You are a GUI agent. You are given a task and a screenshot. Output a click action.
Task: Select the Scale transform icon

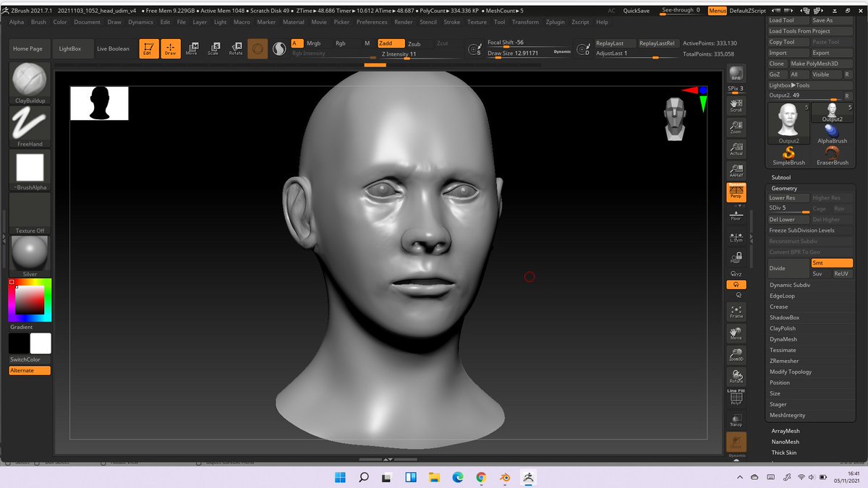click(x=213, y=48)
